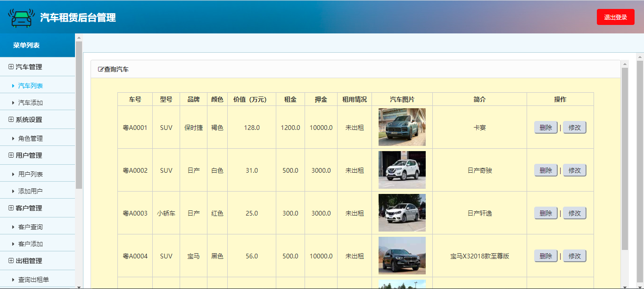
Task: Click the 租用情况 column header
Action: pos(355,99)
